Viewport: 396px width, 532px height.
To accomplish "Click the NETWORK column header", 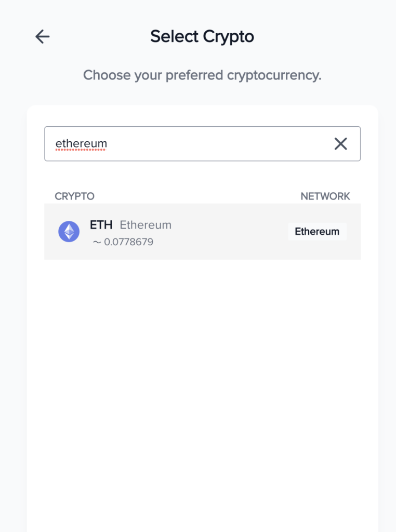I will coord(325,196).
